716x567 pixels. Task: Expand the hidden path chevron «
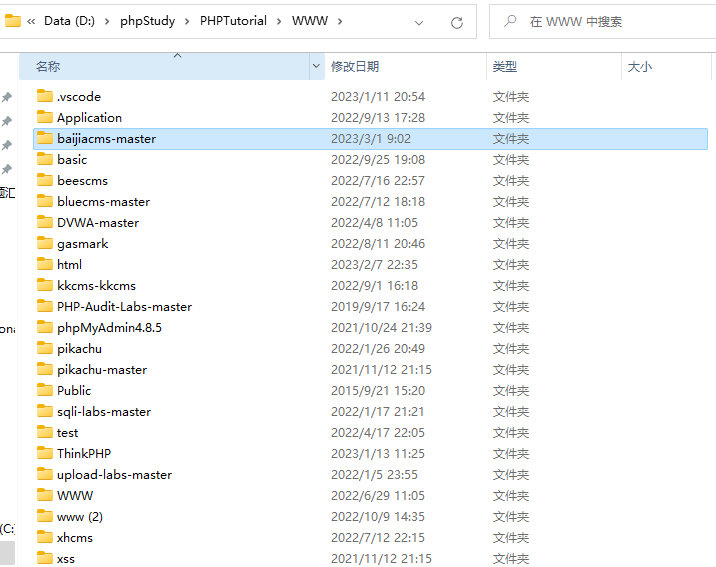[31, 21]
